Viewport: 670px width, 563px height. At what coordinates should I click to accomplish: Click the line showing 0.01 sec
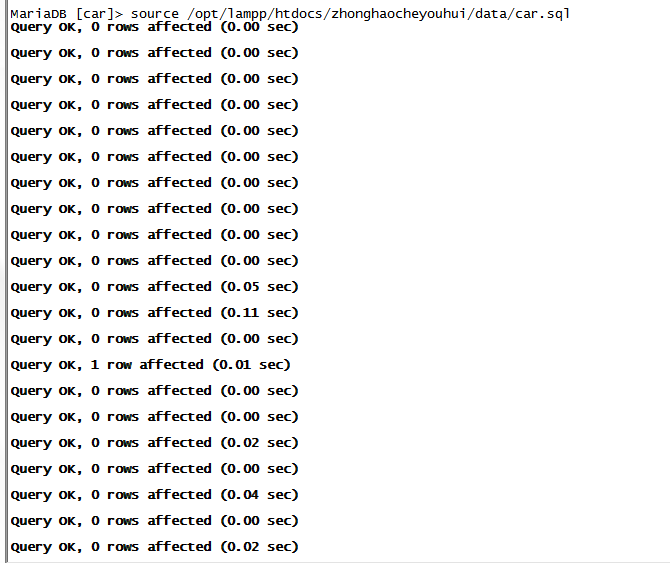(x=150, y=365)
